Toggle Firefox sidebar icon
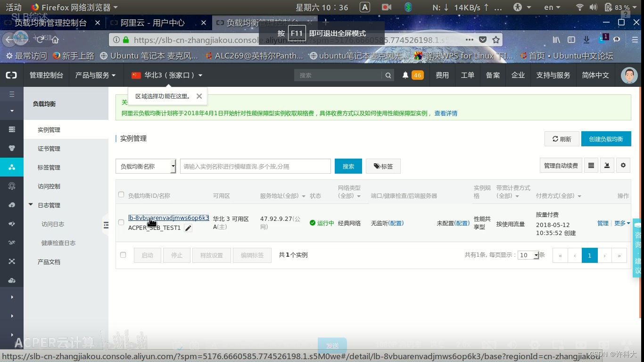This screenshot has width=644, height=362. click(x=571, y=40)
